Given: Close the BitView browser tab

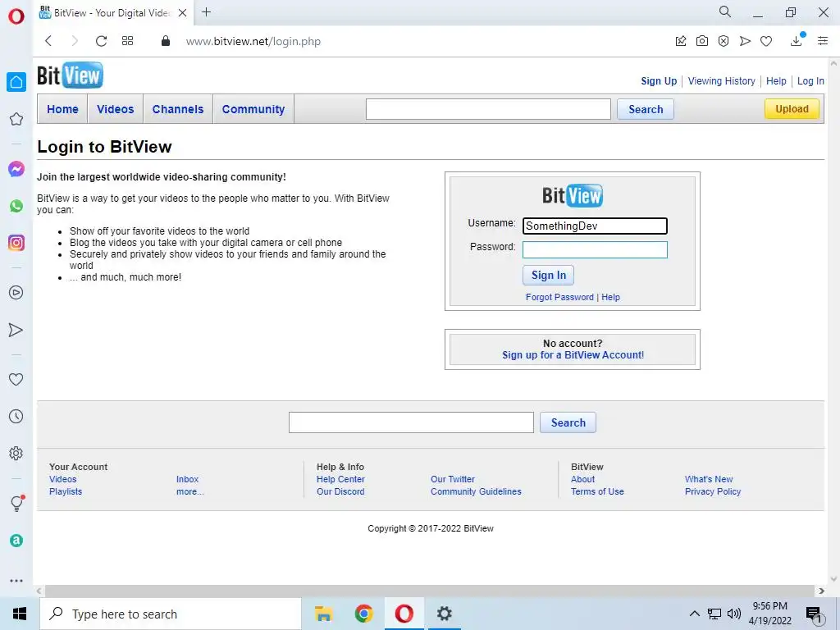Looking at the screenshot, I should [183, 13].
